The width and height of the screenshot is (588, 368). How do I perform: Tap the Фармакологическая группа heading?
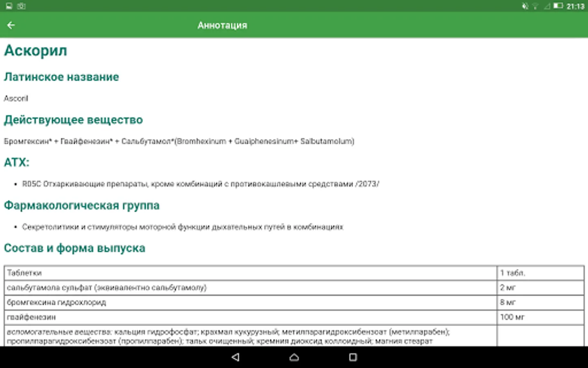click(x=82, y=205)
